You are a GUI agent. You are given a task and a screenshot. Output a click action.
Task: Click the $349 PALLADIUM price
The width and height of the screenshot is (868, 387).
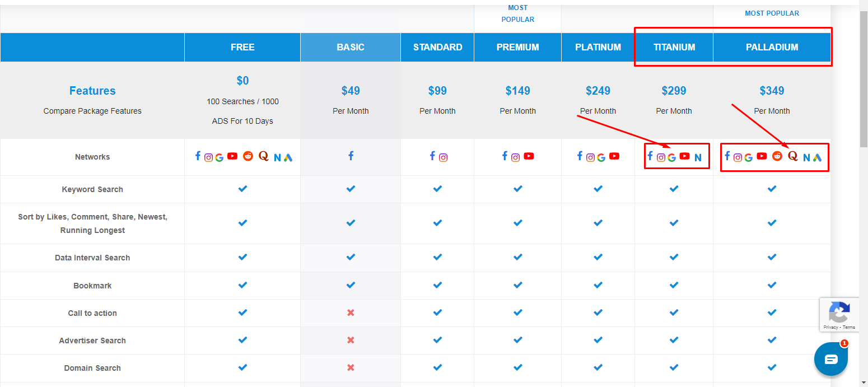click(x=772, y=91)
